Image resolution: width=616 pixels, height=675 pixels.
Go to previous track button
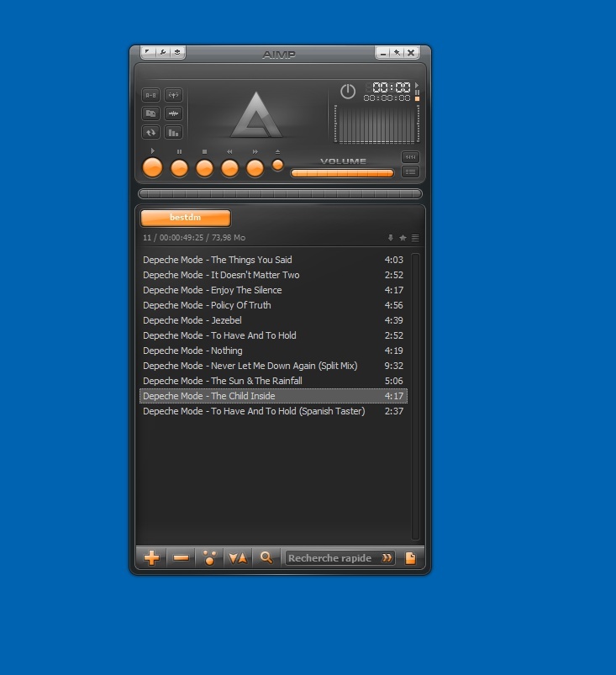coord(230,168)
